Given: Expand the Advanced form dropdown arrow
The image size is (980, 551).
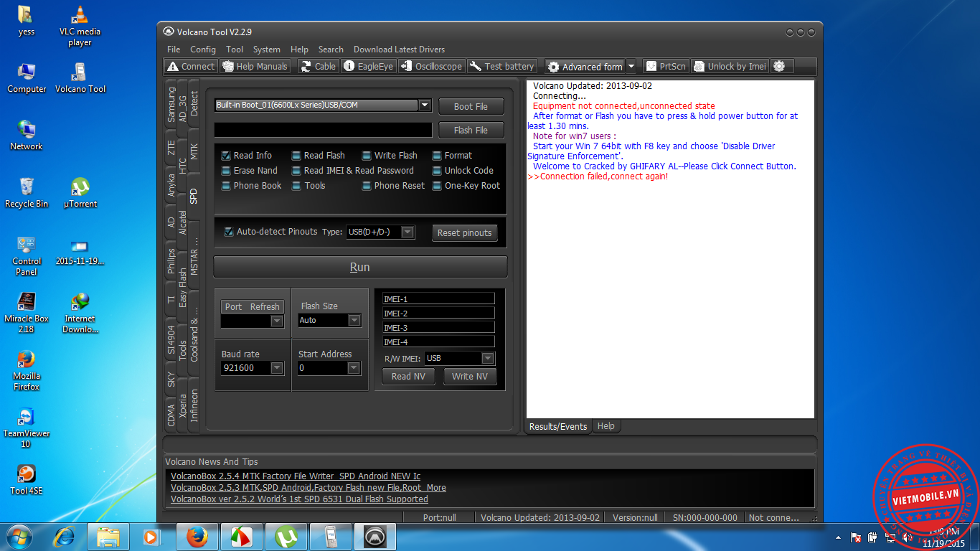Looking at the screenshot, I should click(x=631, y=66).
